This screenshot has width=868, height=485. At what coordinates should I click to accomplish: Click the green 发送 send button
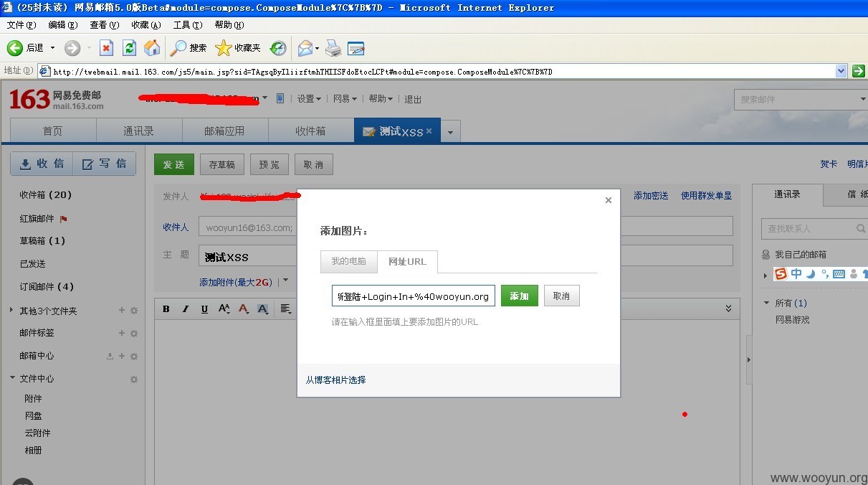point(174,164)
